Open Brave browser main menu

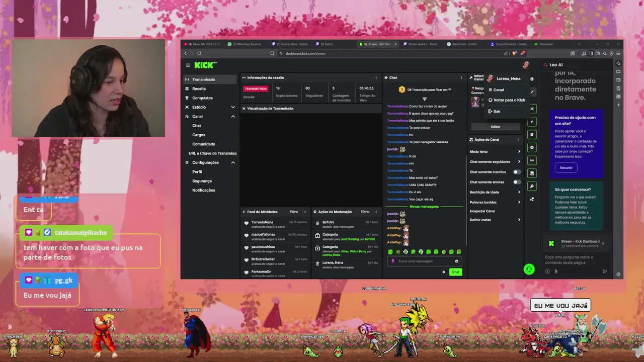618,53
